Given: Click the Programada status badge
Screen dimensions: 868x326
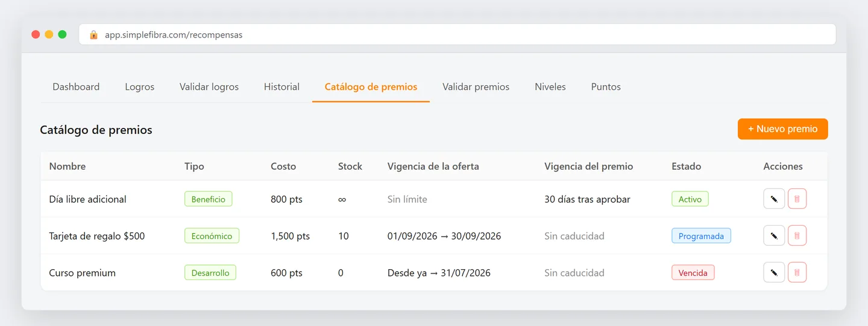Looking at the screenshot, I should (x=701, y=236).
